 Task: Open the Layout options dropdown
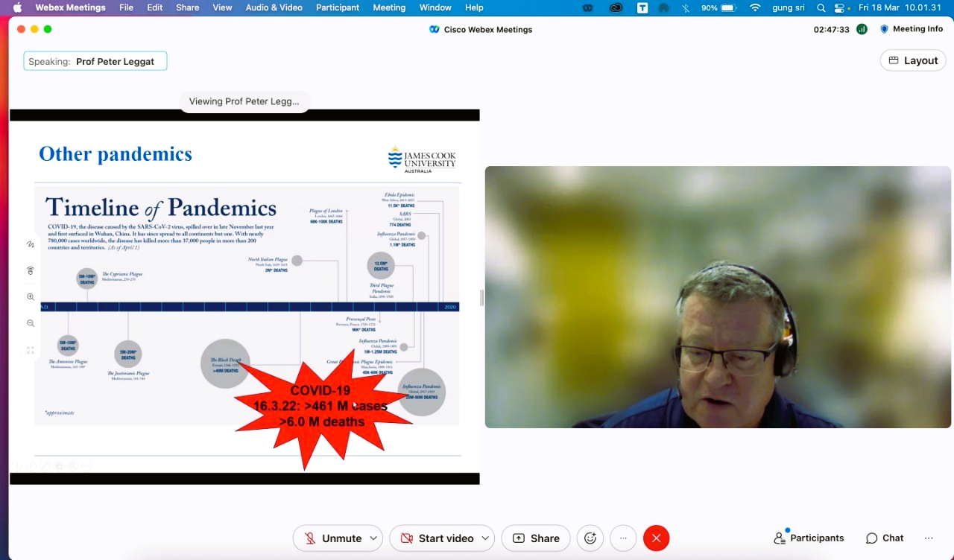913,60
